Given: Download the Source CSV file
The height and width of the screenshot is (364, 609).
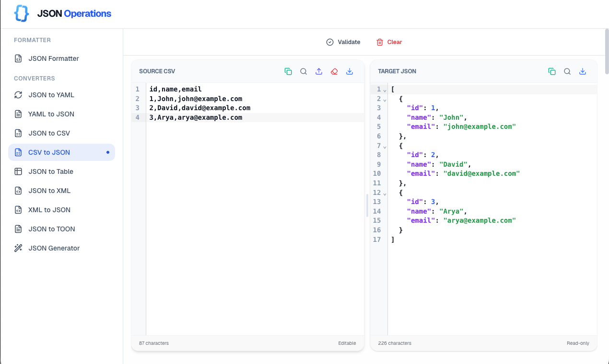Looking at the screenshot, I should [350, 71].
